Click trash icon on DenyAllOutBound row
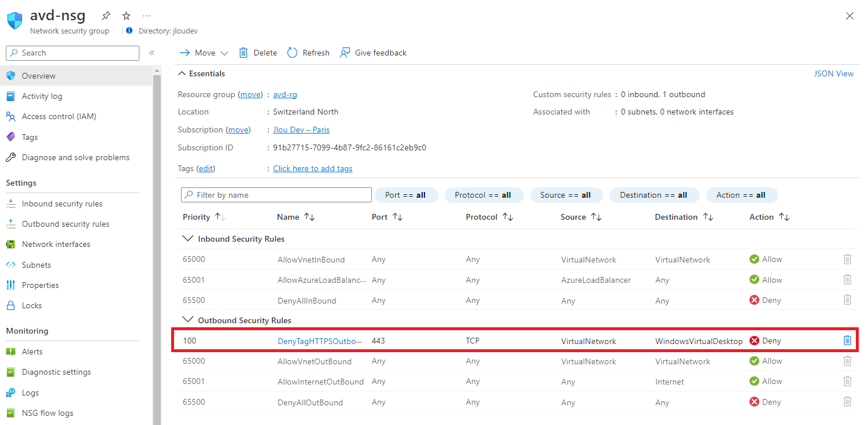Viewport: 868px width, 425px height. tap(847, 401)
